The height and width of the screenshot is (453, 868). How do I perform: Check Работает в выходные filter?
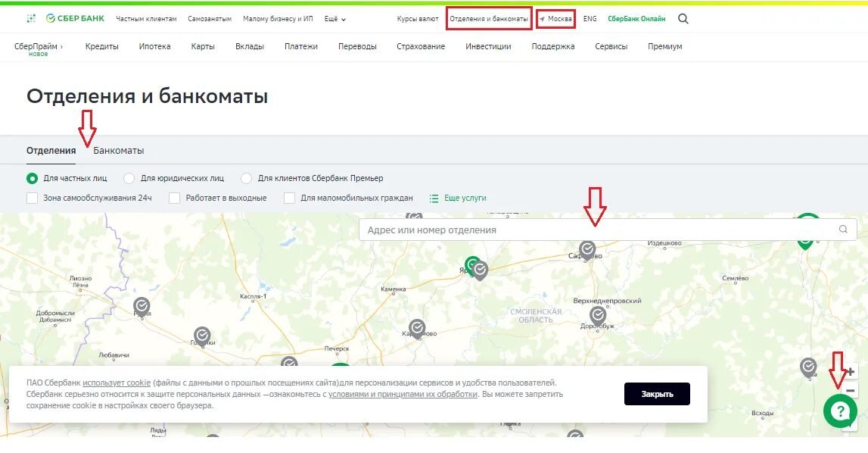tap(174, 198)
